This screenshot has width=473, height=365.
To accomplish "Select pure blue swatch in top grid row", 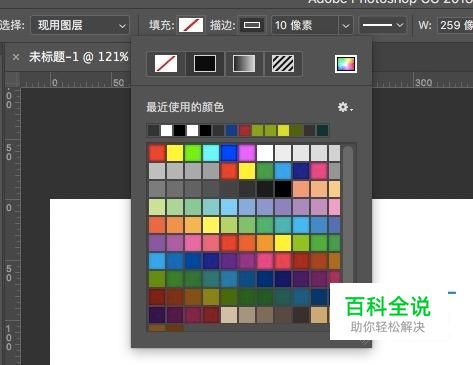I will [x=229, y=153].
